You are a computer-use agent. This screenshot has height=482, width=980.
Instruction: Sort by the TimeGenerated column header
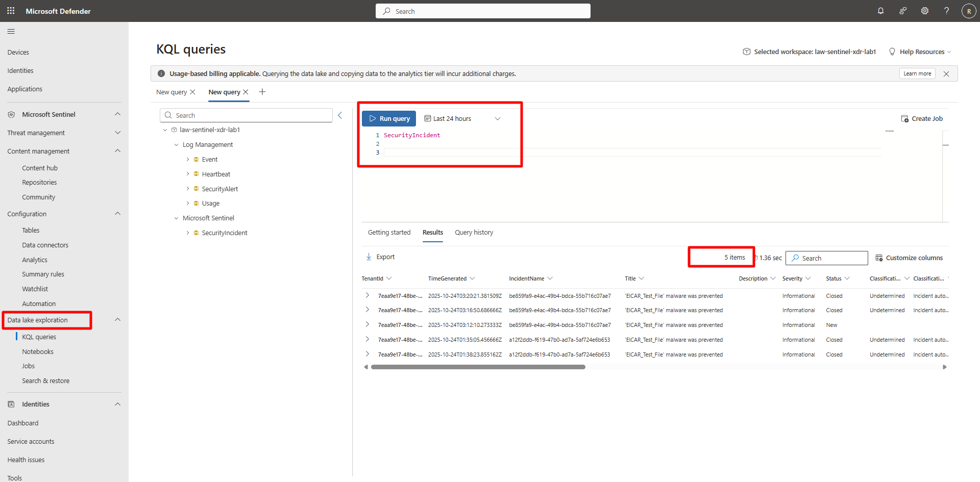pyautogui.click(x=448, y=278)
